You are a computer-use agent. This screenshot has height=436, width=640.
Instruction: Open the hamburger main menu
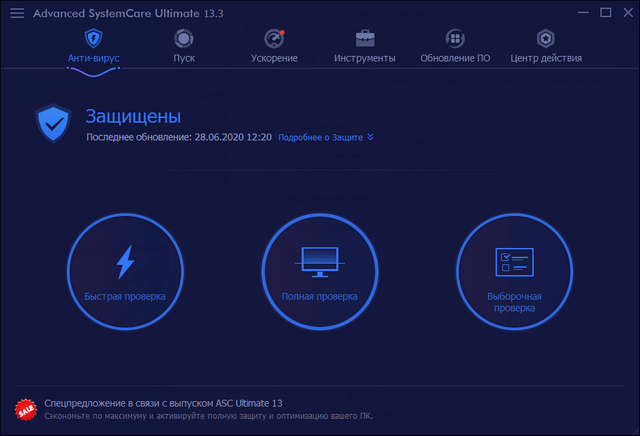pyautogui.click(x=17, y=13)
